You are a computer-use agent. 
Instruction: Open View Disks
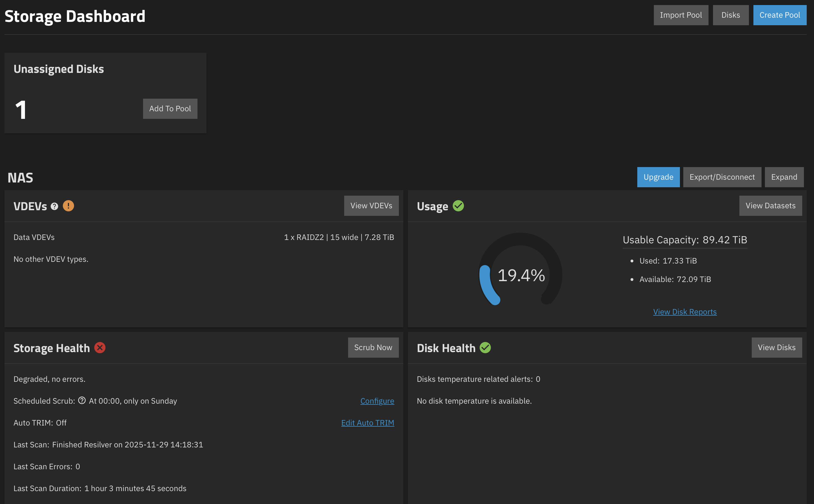pyautogui.click(x=776, y=347)
